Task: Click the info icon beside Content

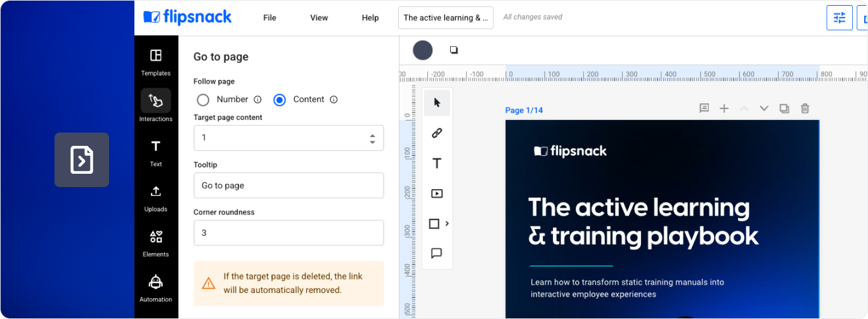Action: pyautogui.click(x=334, y=100)
